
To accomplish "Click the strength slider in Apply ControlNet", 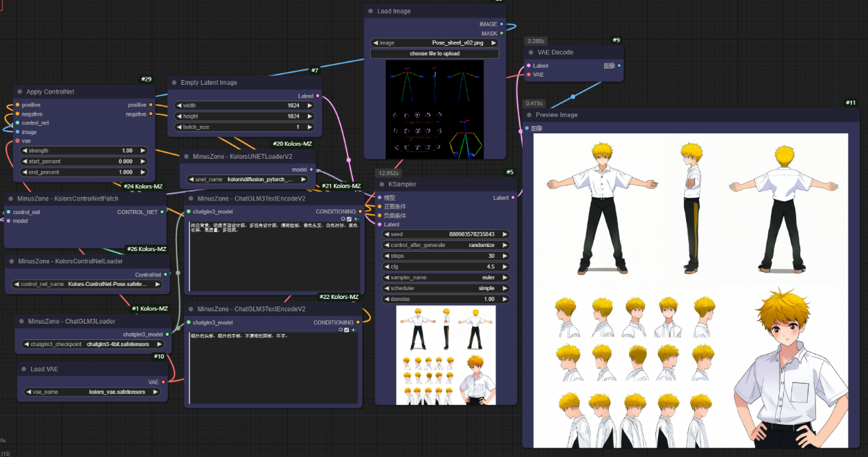I will [x=83, y=151].
